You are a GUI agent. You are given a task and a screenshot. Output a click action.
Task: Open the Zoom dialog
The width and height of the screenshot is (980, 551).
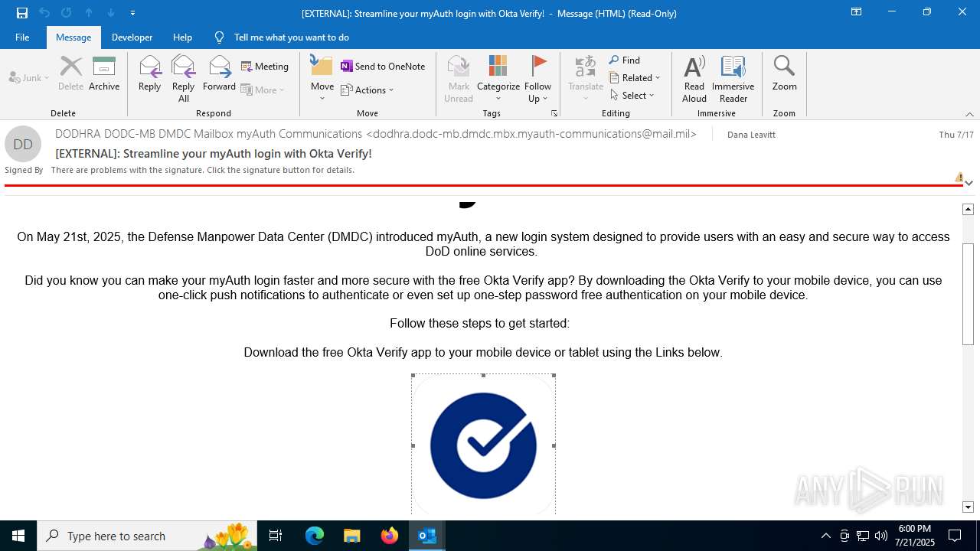[x=785, y=73]
